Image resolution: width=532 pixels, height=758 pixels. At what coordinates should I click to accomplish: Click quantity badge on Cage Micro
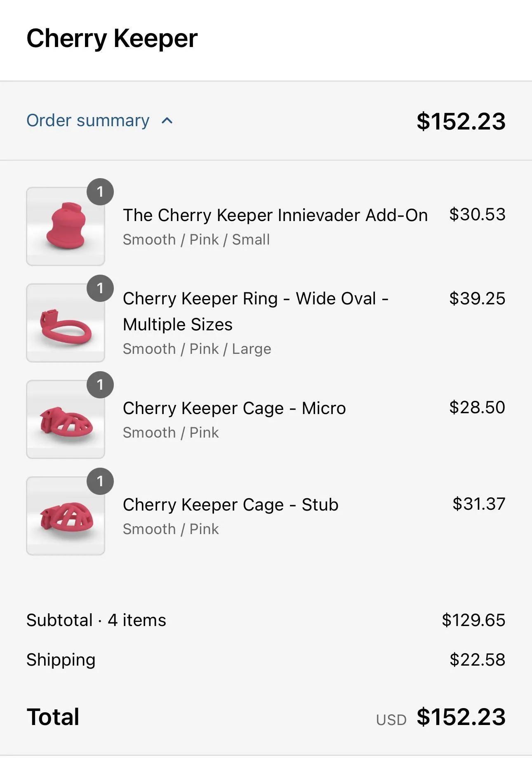click(x=100, y=385)
